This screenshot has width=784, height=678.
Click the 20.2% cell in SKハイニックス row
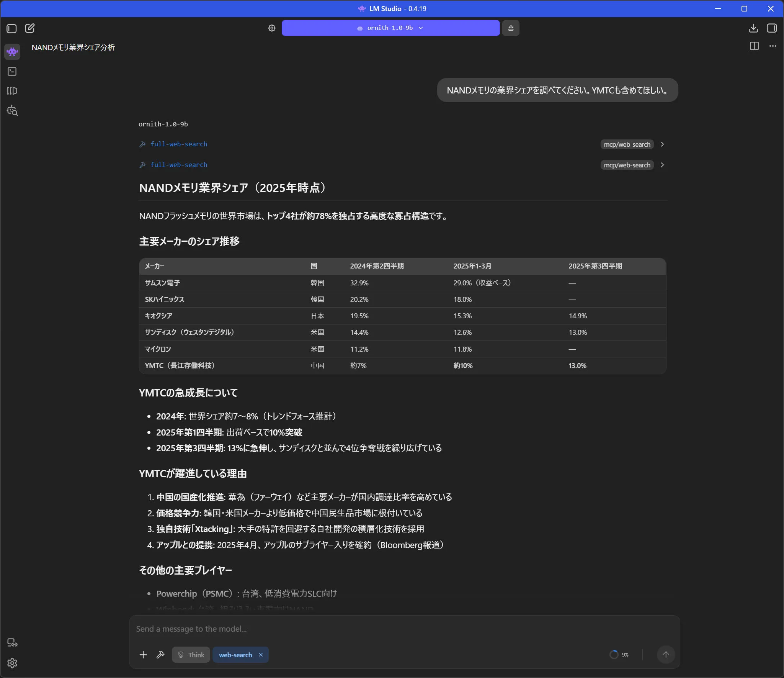click(x=359, y=299)
